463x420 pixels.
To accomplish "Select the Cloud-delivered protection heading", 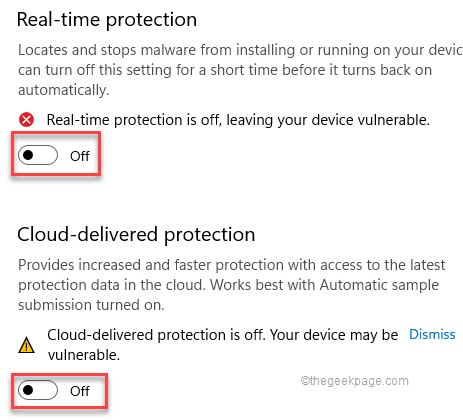I will click(136, 235).
